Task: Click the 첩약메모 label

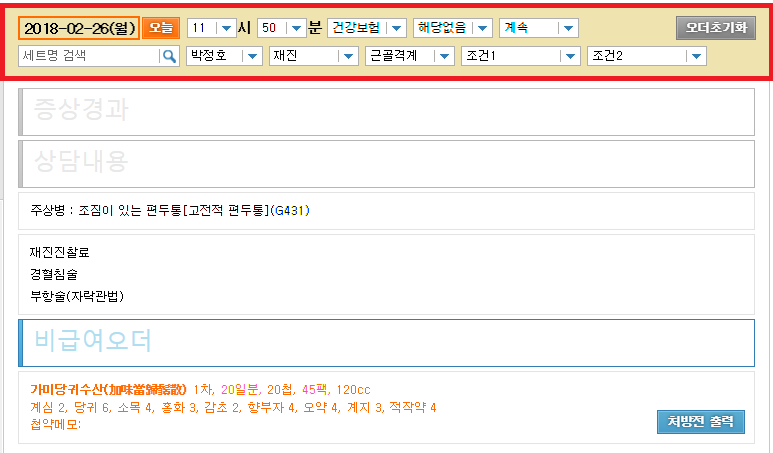Action: [56, 424]
